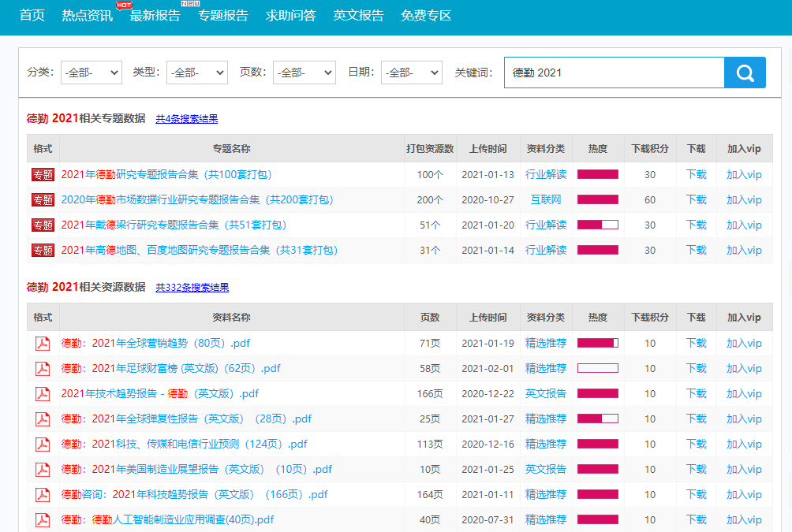Click the PDF icon for 2021科技、传媒和电信行业预测
This screenshot has height=532, width=792.
tap(43, 445)
